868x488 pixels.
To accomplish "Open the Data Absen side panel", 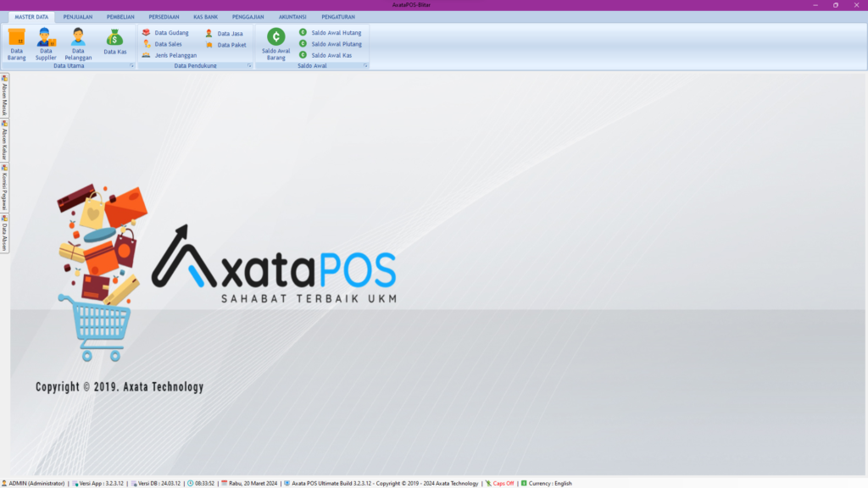I will click(4, 234).
